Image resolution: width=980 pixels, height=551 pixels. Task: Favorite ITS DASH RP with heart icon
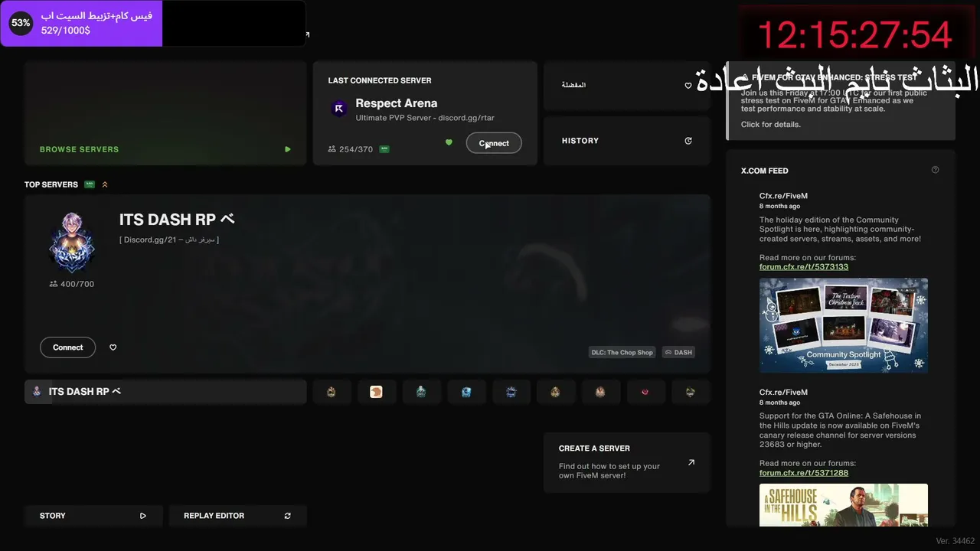(x=113, y=347)
